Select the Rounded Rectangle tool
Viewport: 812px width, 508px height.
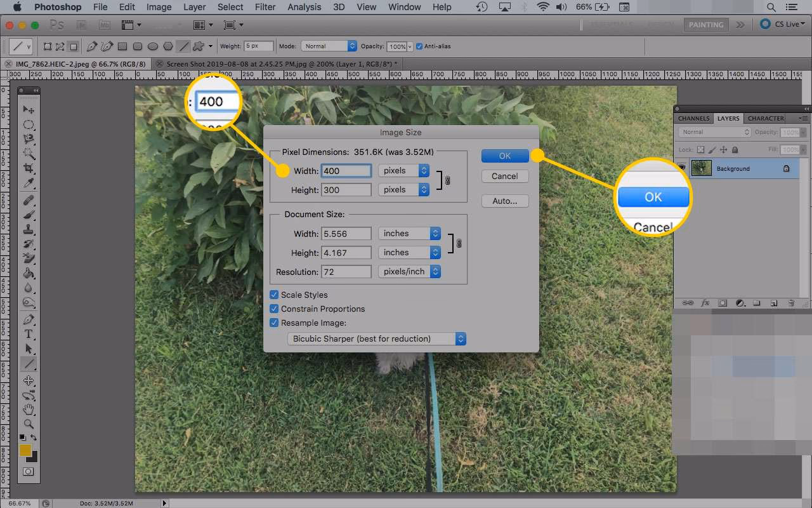coord(138,46)
